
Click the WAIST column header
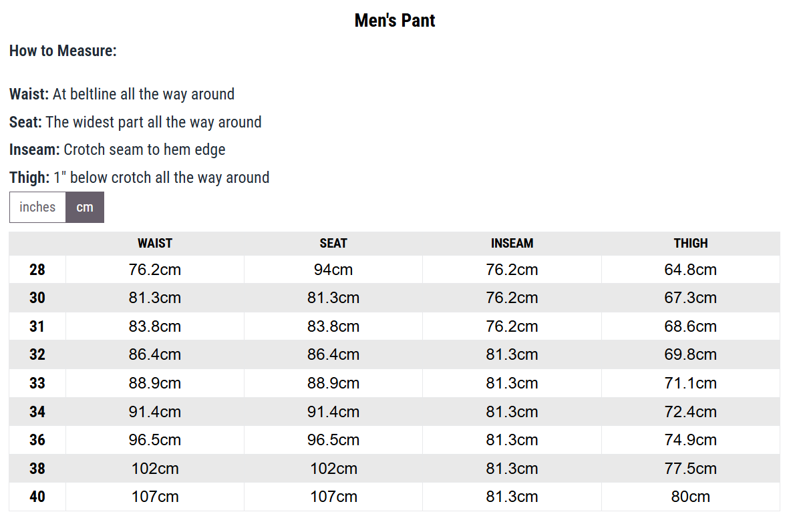point(155,244)
